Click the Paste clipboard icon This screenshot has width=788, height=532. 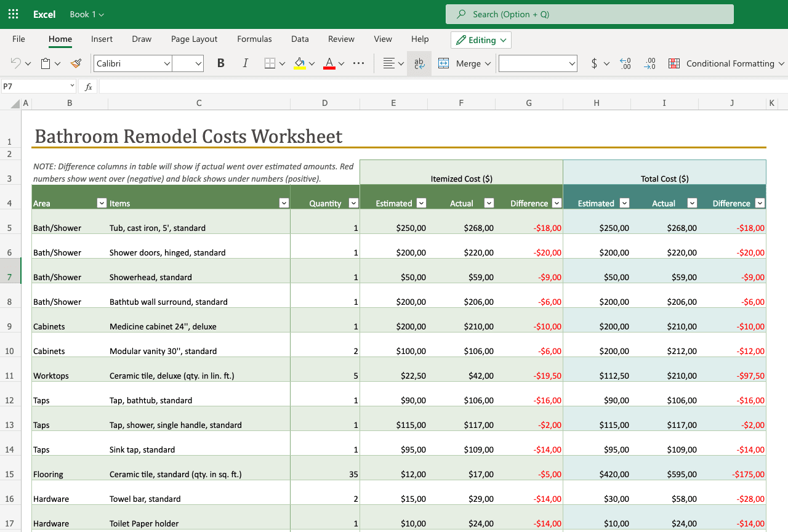(x=46, y=63)
